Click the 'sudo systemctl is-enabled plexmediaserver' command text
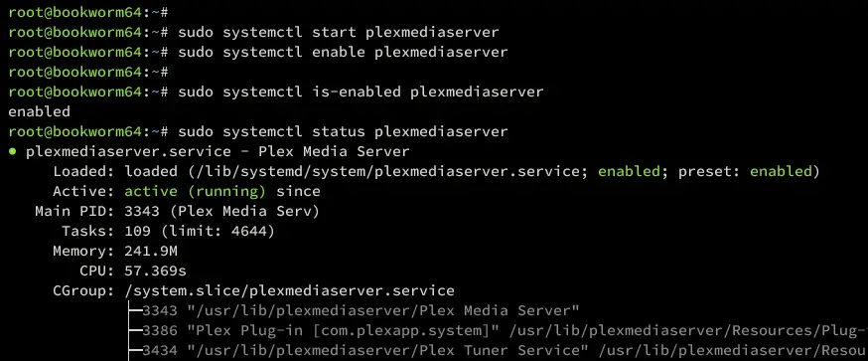868x361 pixels. tap(361, 92)
